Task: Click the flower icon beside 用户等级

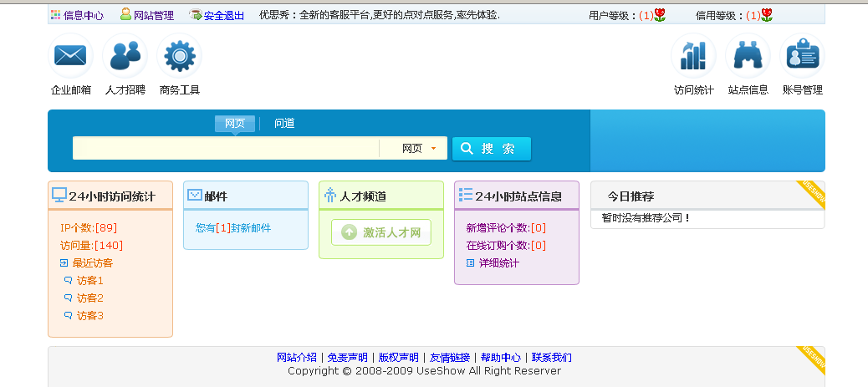Action: coord(659,15)
